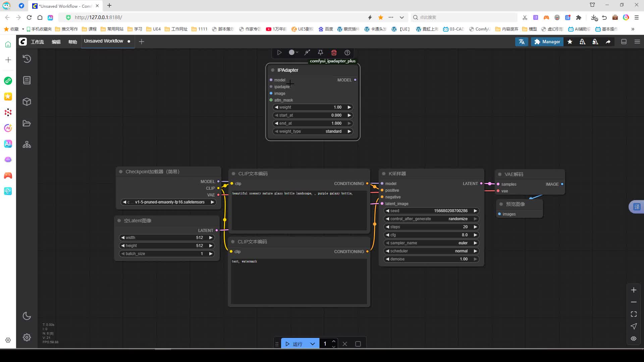
Task: Open the 工作流 menu
Action: pyautogui.click(x=37, y=42)
